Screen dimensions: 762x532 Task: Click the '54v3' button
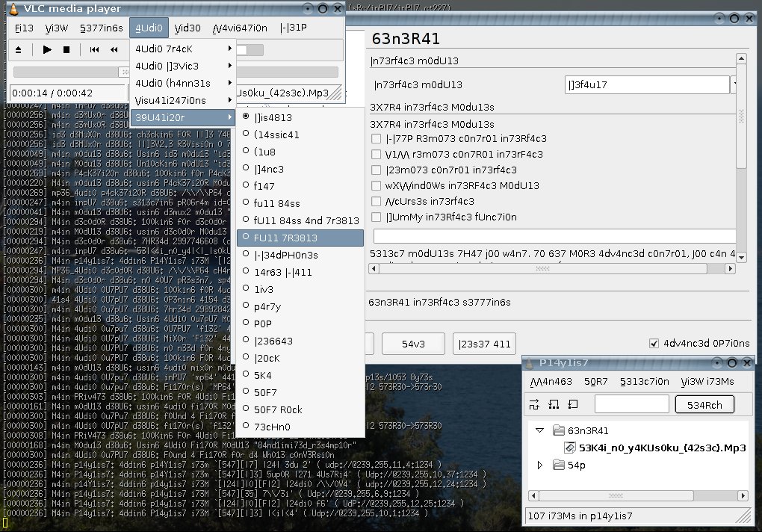click(x=413, y=344)
